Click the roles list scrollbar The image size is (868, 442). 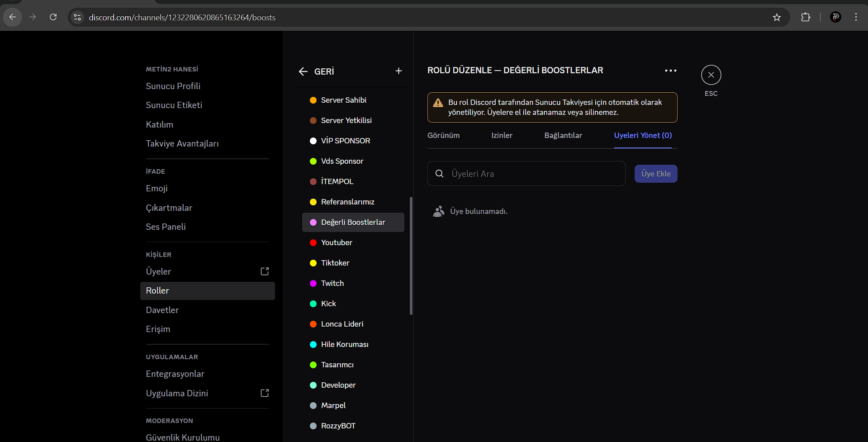click(411, 256)
